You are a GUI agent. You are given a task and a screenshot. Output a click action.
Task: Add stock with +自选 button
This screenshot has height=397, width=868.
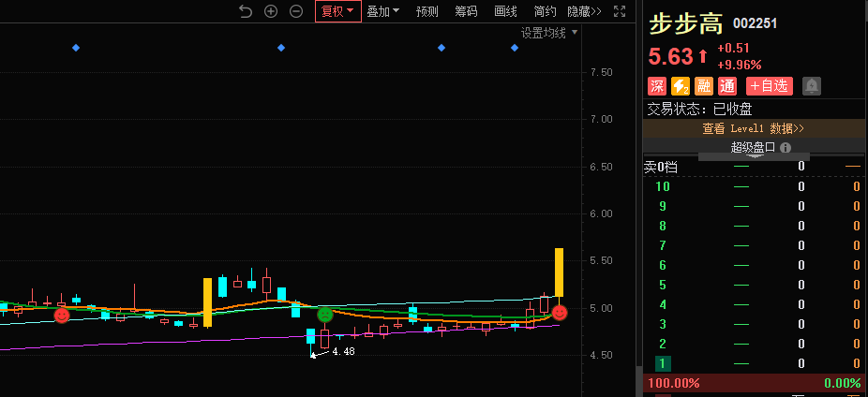click(769, 86)
